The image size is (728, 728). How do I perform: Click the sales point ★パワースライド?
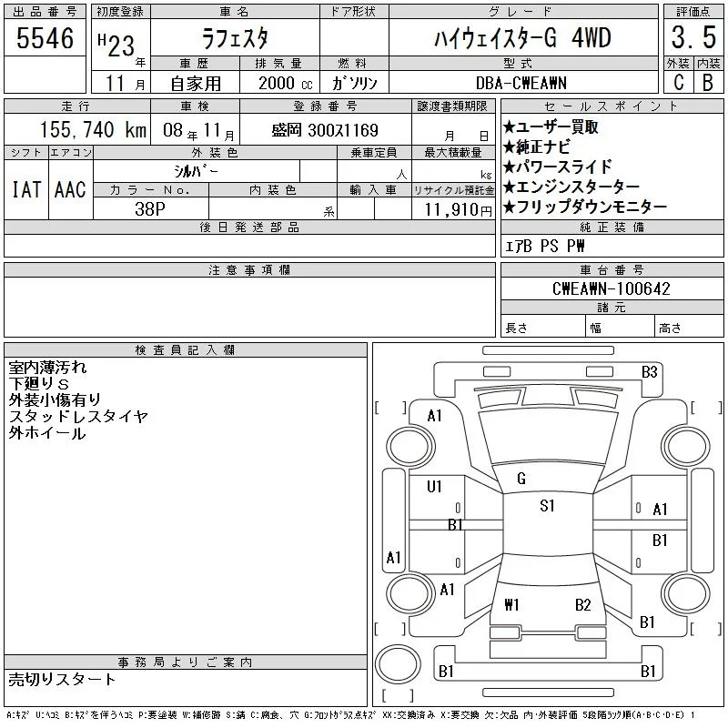[558, 167]
